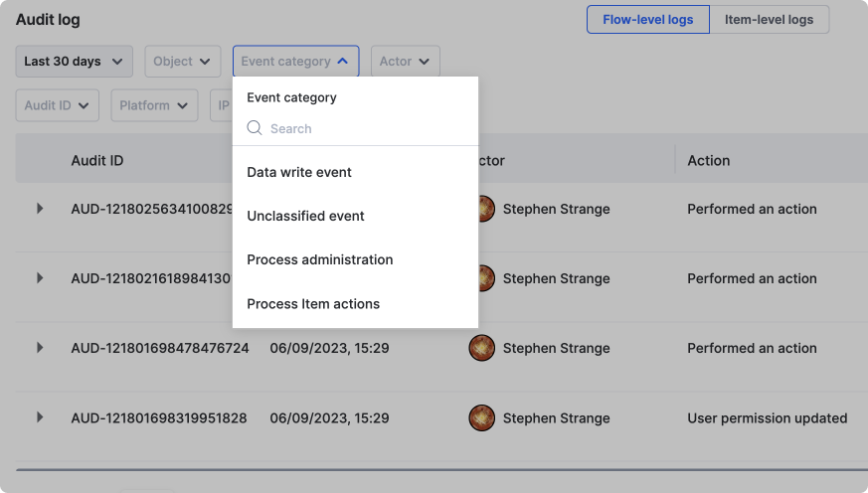
Task: Open the Last 30 days dropdown
Action: (x=75, y=62)
